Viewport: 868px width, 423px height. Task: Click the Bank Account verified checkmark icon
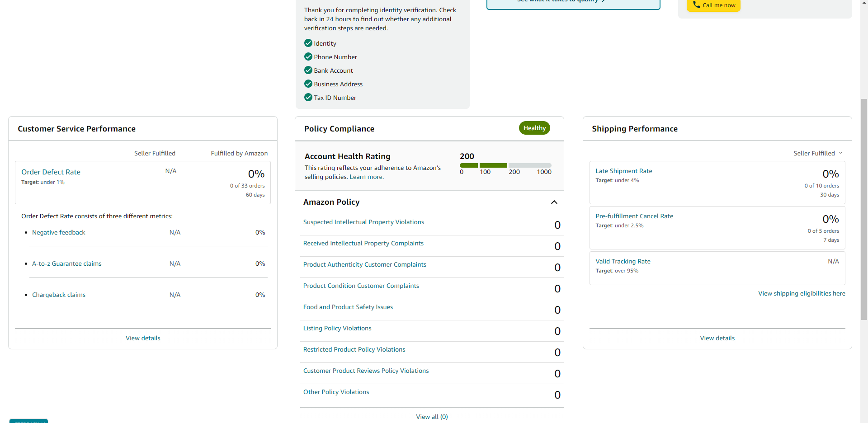pos(308,70)
